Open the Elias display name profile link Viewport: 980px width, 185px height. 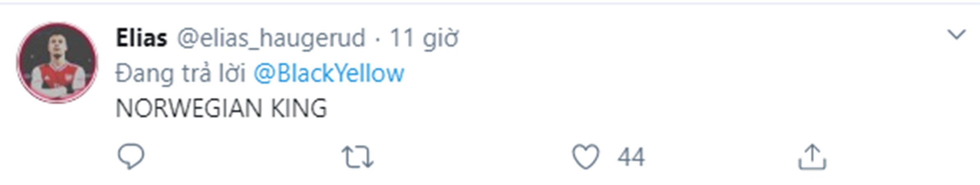point(142,38)
